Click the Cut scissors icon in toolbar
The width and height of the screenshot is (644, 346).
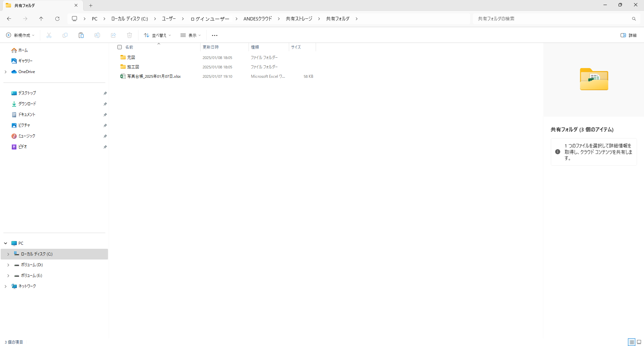[49, 35]
